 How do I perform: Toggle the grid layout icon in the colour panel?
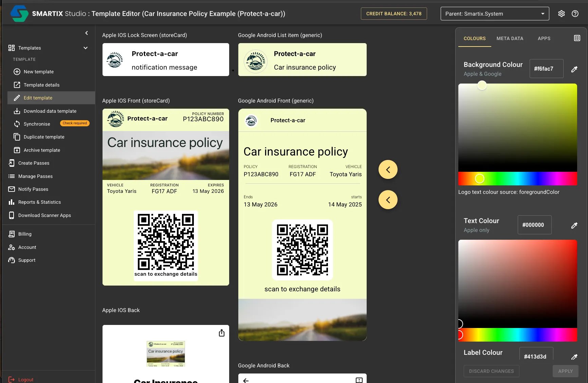tap(577, 38)
